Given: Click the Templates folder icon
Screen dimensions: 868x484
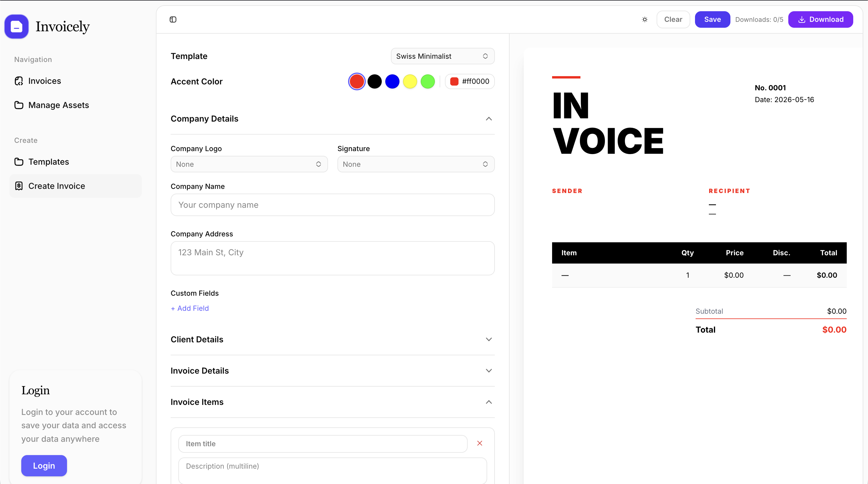Looking at the screenshot, I should [x=19, y=162].
